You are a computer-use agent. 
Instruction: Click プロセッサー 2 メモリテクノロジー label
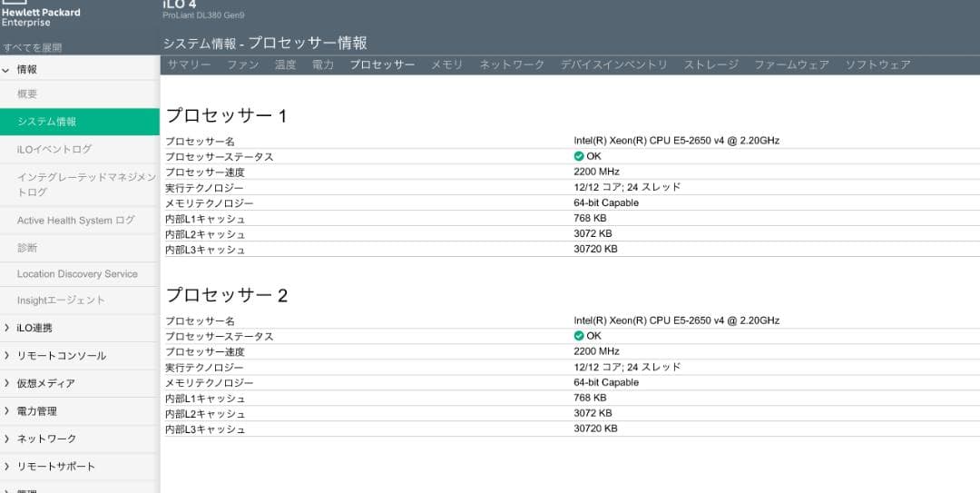point(210,383)
